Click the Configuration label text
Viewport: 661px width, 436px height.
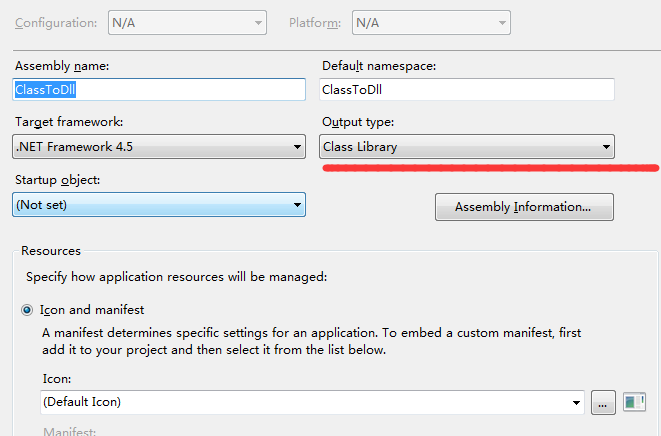pyautogui.click(x=56, y=23)
